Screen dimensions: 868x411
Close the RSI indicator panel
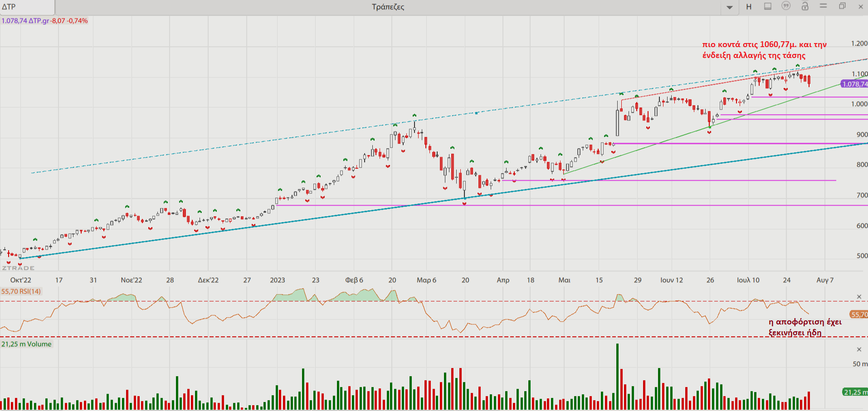[859, 297]
